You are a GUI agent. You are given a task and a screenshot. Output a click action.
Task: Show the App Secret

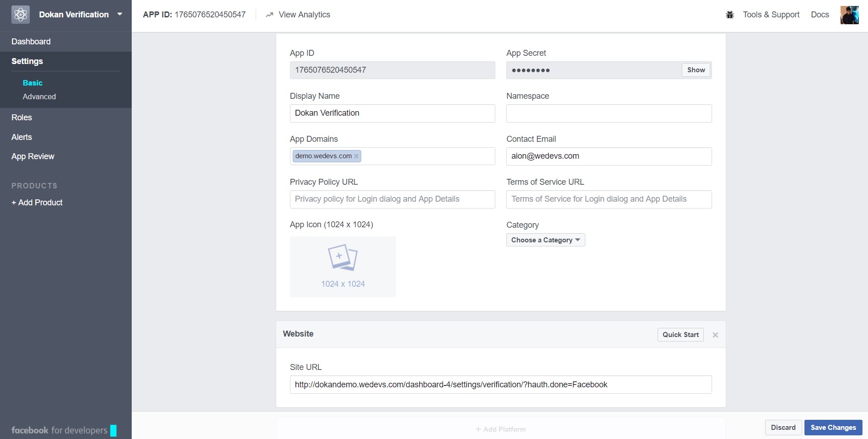click(x=696, y=70)
